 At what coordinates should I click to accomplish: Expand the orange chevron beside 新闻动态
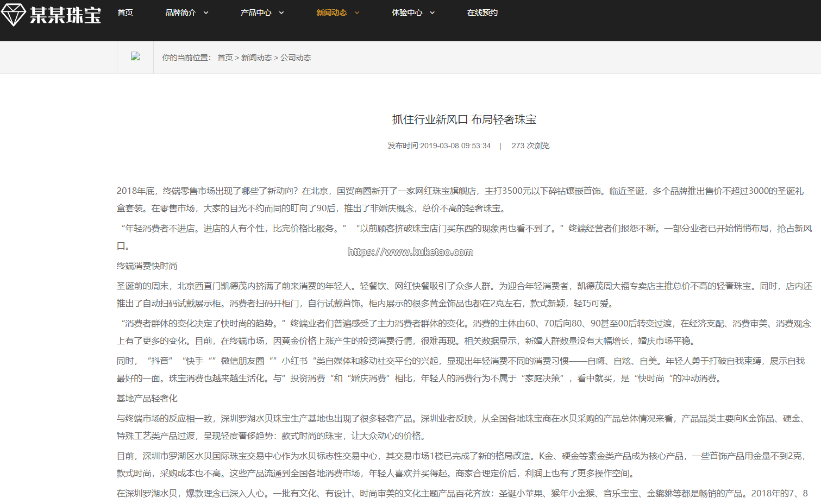[357, 13]
